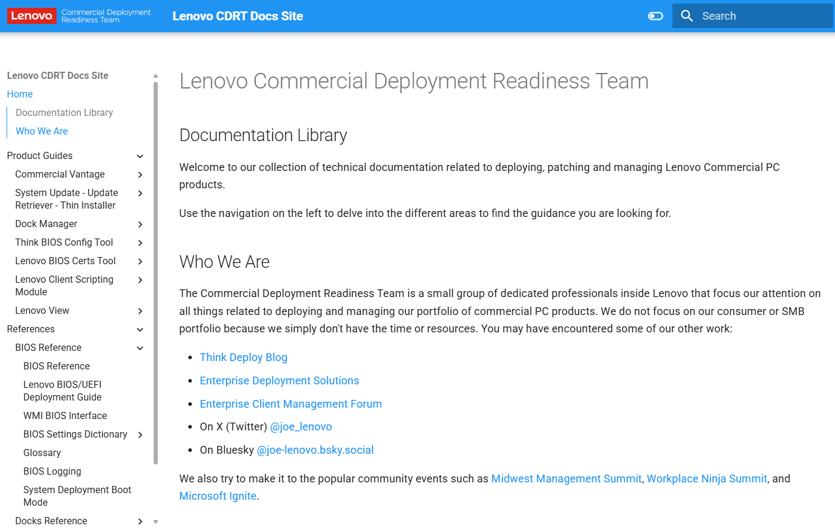Open Enterprise Client Management Forum link
The height and width of the screenshot is (532, 835).
[x=291, y=404]
